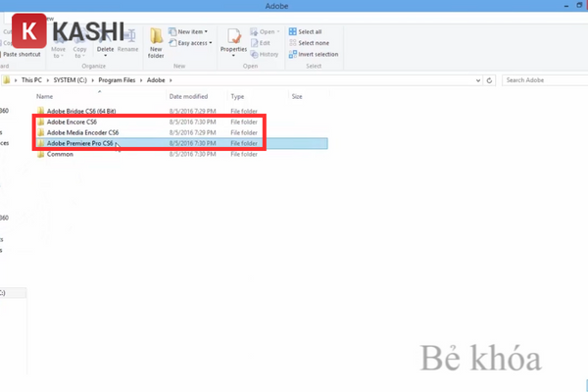
Task: Sort by Type column header
Action: (237, 96)
